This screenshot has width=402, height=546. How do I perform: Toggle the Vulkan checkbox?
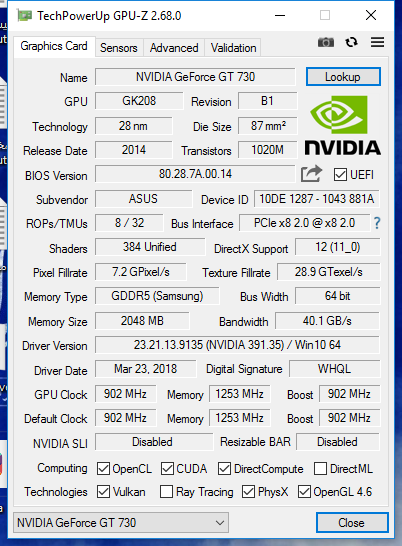click(103, 492)
